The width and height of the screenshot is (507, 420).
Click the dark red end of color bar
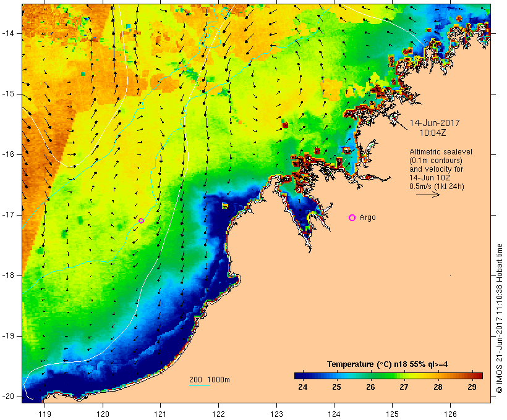(479, 376)
